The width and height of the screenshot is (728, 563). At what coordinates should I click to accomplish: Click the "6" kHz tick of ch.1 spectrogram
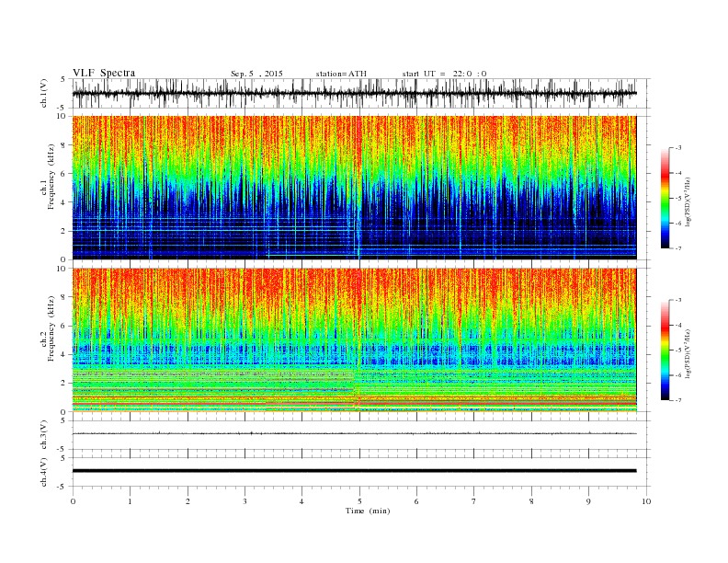pos(63,174)
